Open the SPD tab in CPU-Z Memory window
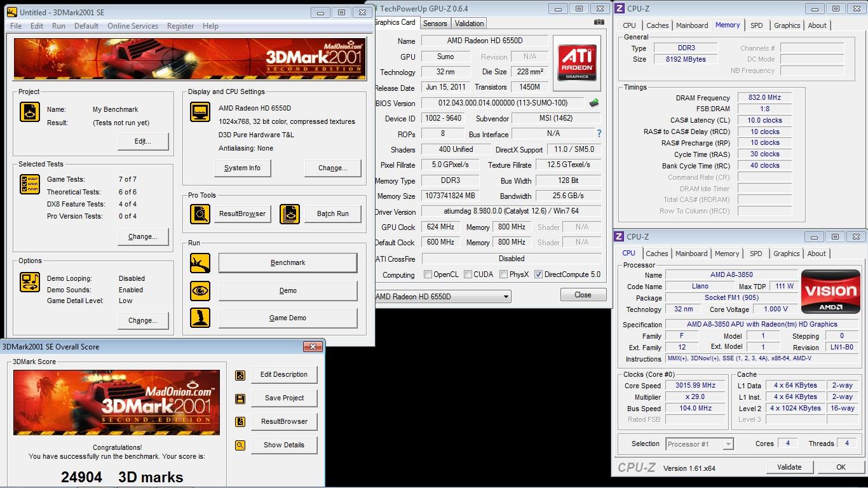868x488 pixels. [756, 25]
